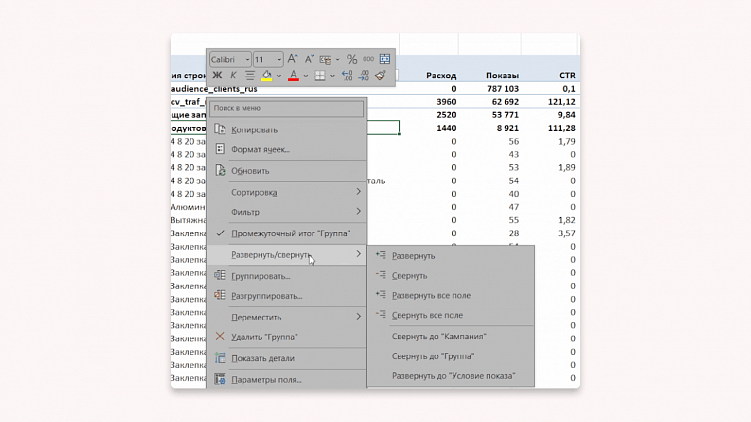Open Параметры поля... dialog
This screenshot has height=422, width=751.
pyautogui.click(x=266, y=380)
